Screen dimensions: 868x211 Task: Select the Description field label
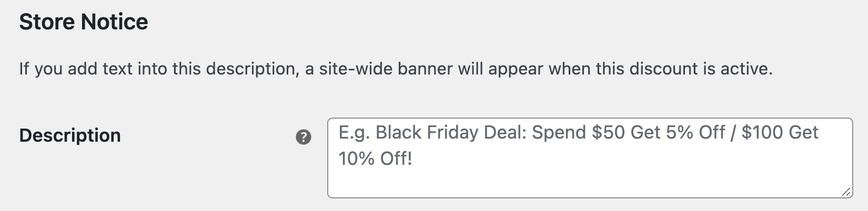pos(70,135)
